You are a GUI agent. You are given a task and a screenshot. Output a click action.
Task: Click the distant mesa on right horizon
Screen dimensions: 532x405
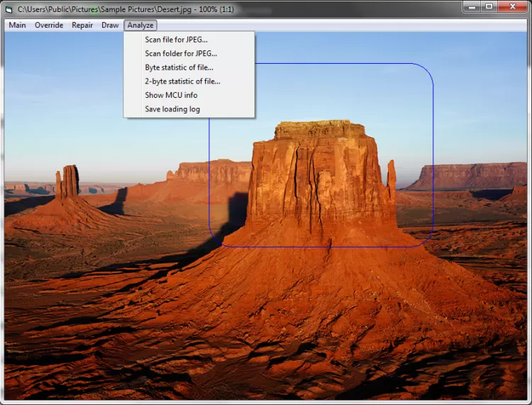[x=468, y=176]
